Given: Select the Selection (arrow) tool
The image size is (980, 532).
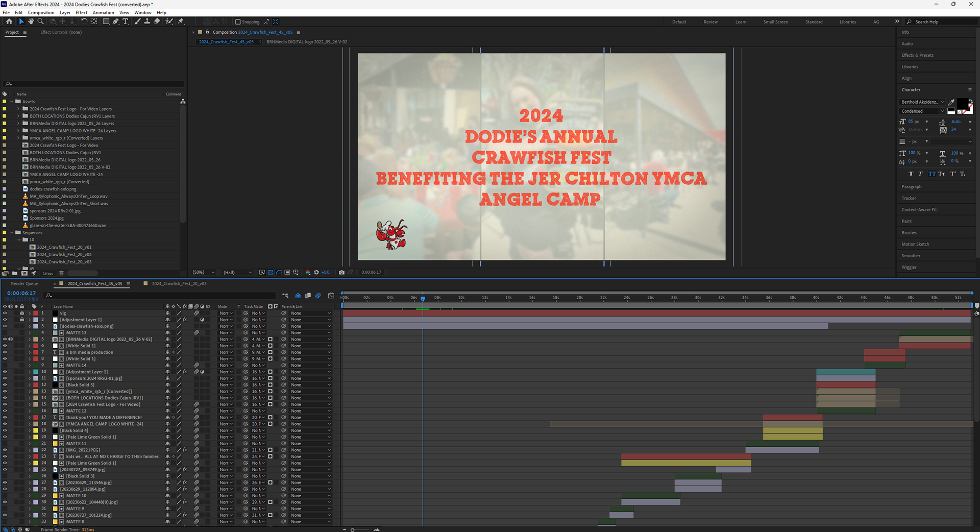Looking at the screenshot, I should coord(21,21).
